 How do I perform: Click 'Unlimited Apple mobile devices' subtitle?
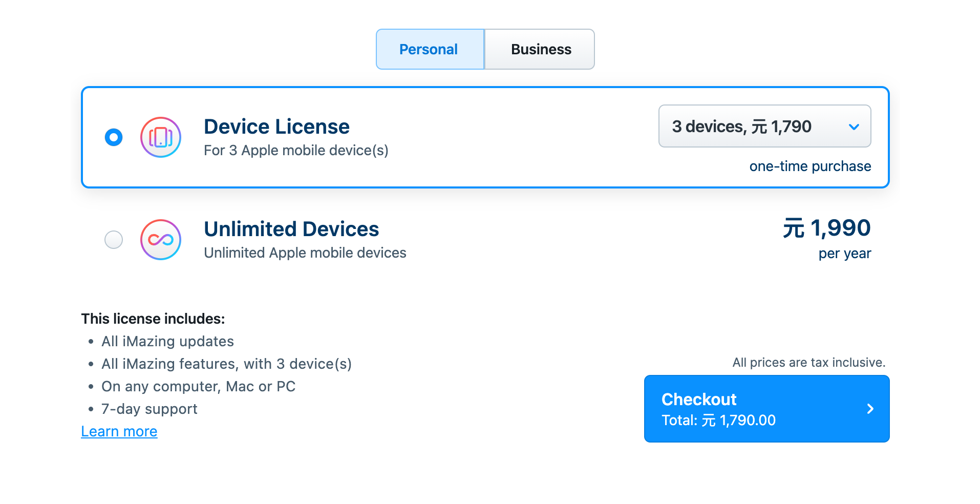click(305, 253)
